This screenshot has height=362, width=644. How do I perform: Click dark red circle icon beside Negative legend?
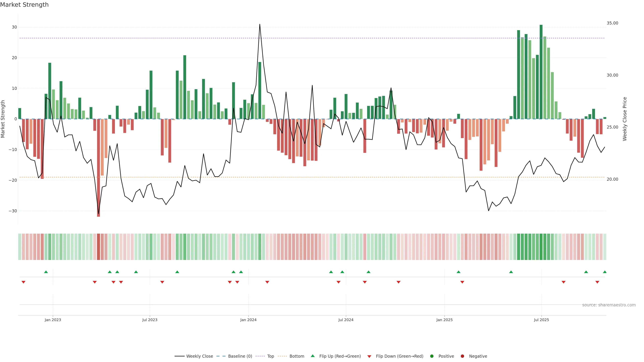[x=462, y=356]
